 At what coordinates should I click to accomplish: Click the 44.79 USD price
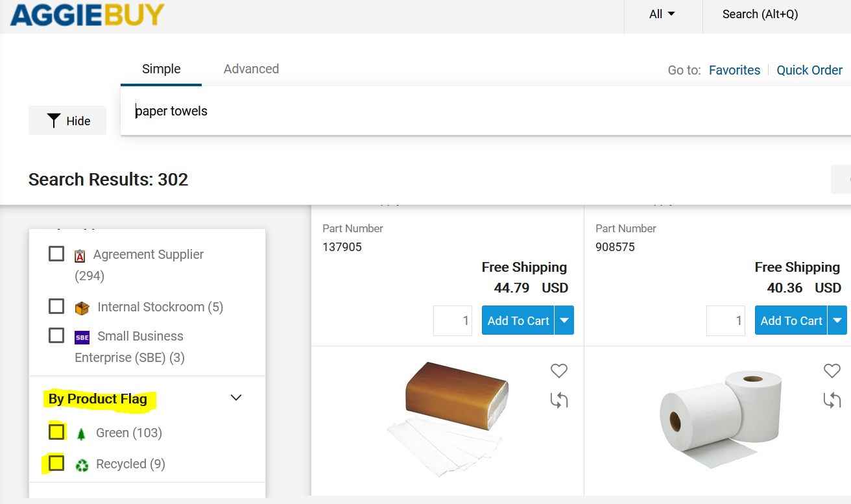coord(531,287)
